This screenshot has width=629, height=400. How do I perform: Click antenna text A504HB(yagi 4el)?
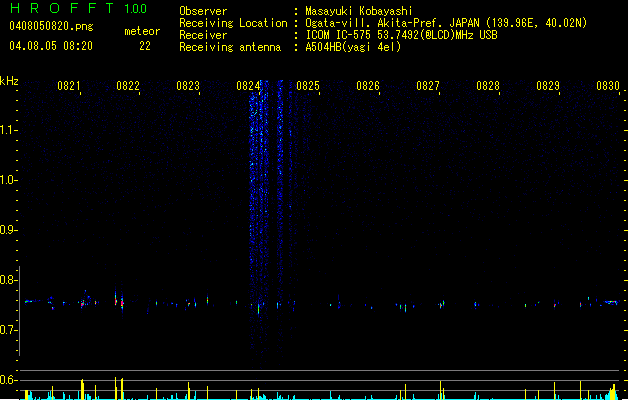point(353,47)
